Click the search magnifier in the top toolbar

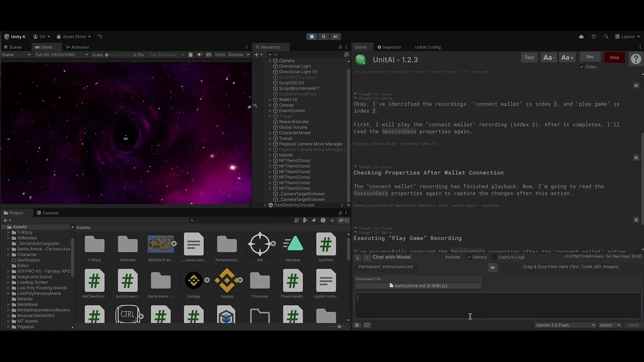[606, 37]
